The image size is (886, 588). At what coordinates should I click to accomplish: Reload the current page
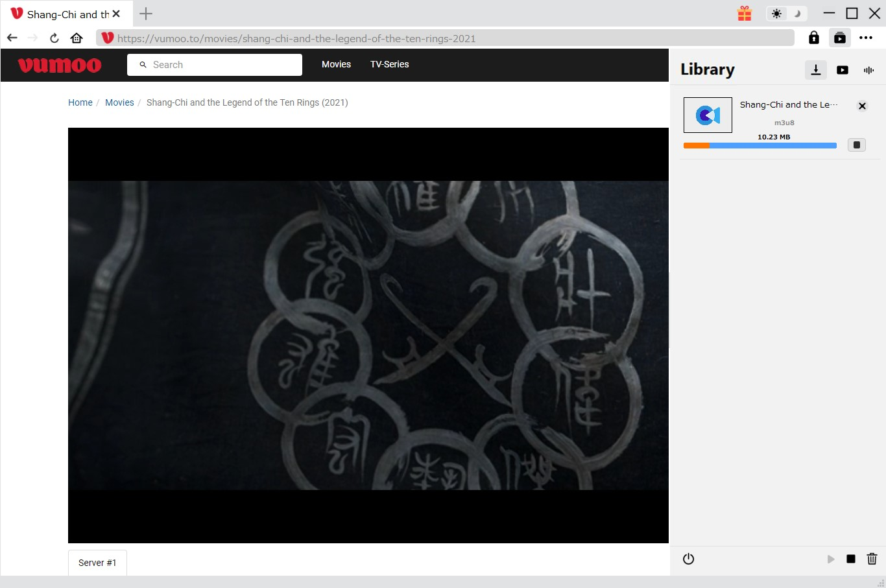[54, 38]
